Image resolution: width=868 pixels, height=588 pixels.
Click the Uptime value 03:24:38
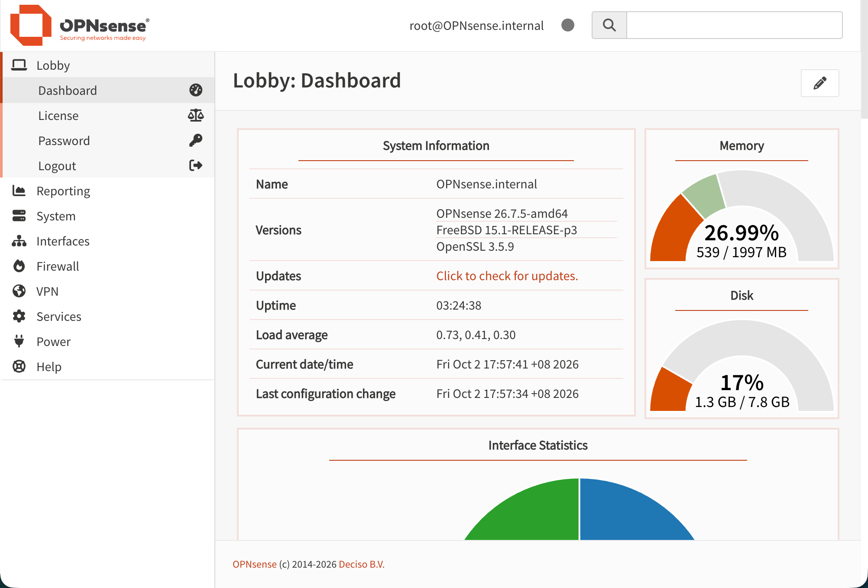click(x=459, y=305)
